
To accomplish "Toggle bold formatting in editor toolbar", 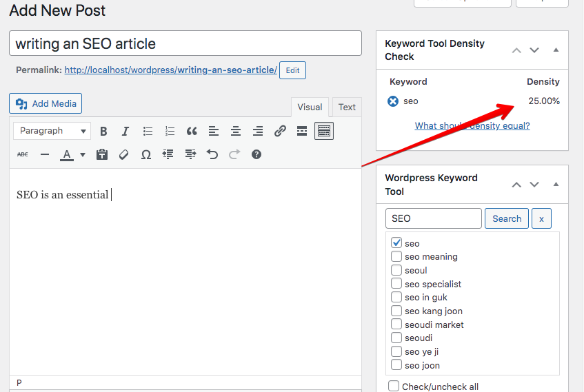I will pos(103,131).
